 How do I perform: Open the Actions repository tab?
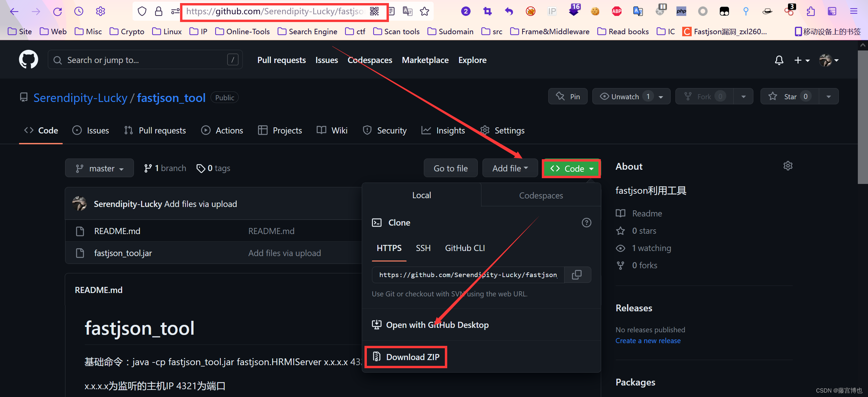222,130
